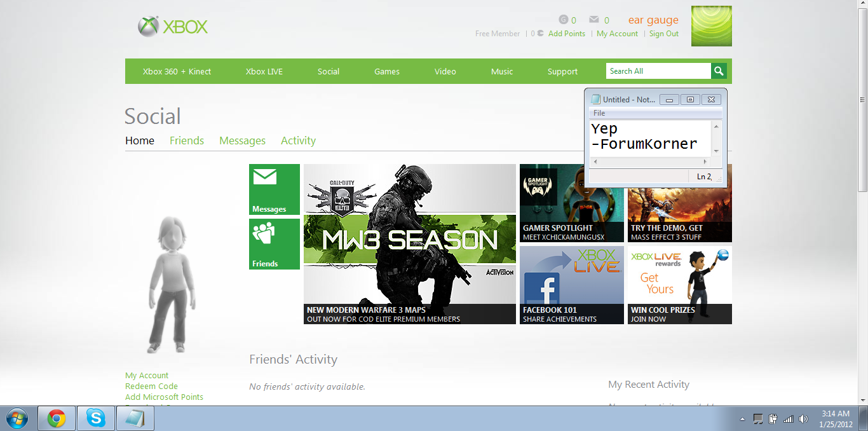Click the volume speaker tray icon
868x431 pixels.
click(803, 419)
